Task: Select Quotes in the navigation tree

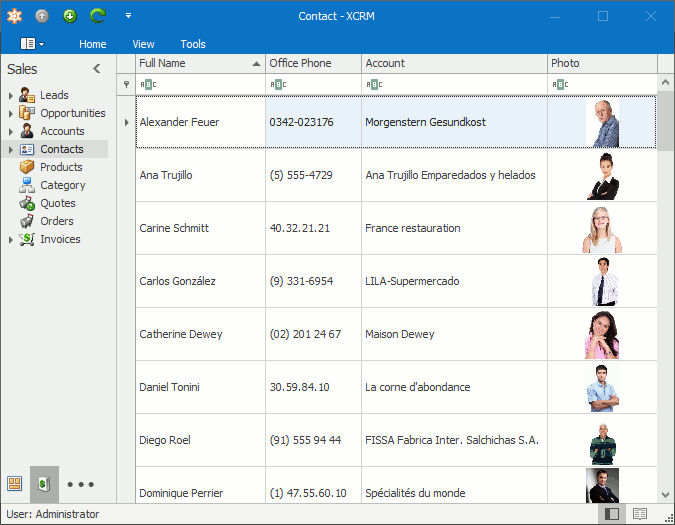Action: tap(58, 203)
